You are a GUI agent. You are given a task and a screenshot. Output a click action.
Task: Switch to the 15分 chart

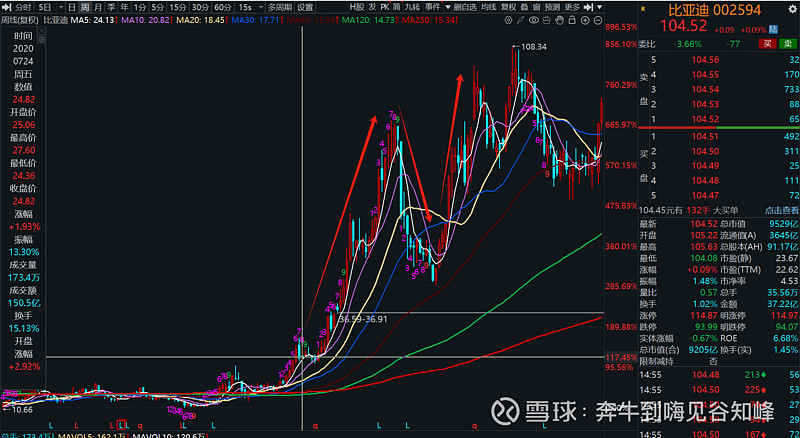178,7
